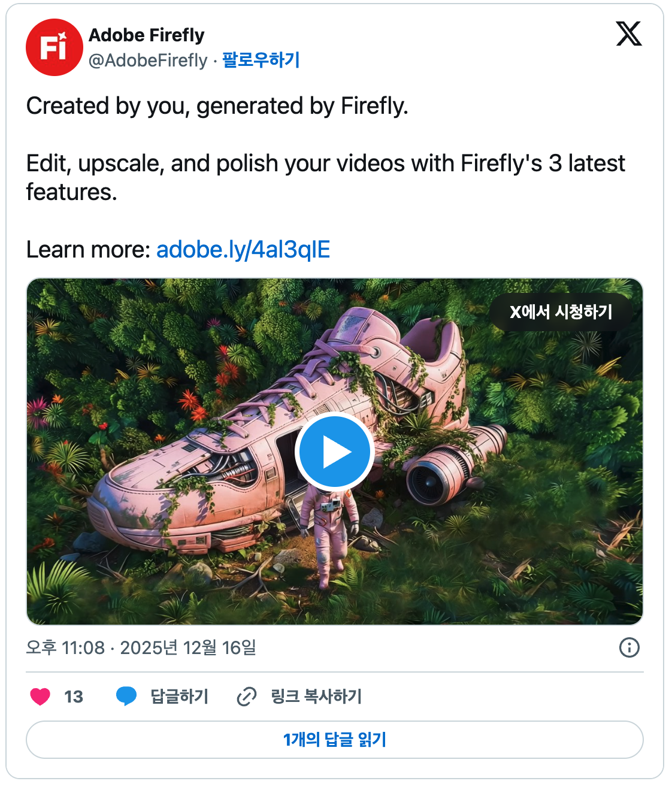
Task: Click the 답글하기 reply label
Action: 179,697
